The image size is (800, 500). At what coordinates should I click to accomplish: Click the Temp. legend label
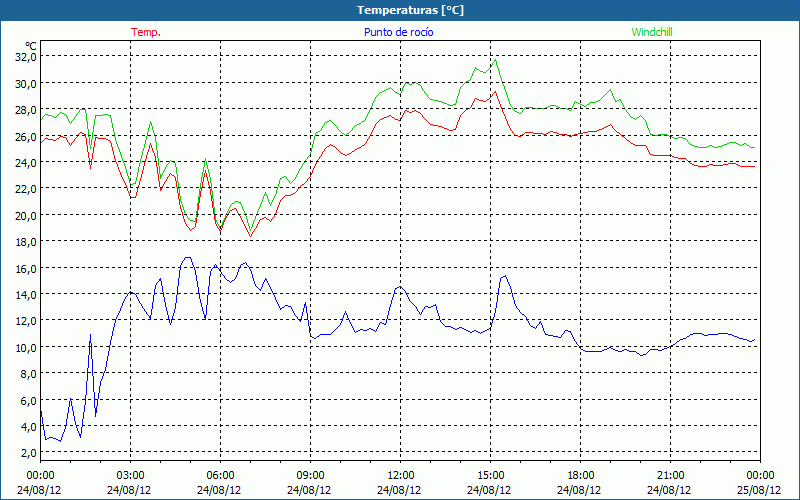[x=146, y=32]
